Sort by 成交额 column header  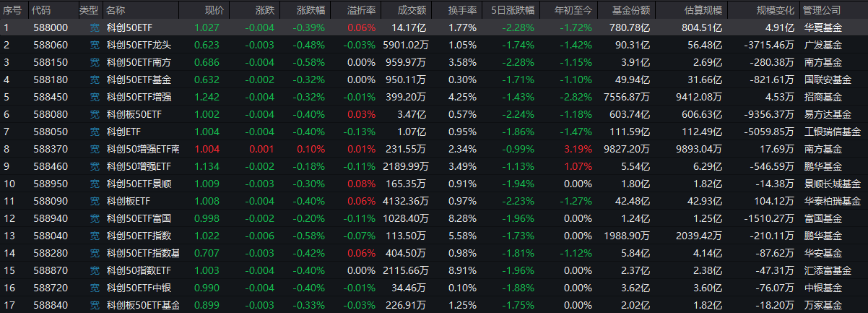(x=412, y=11)
